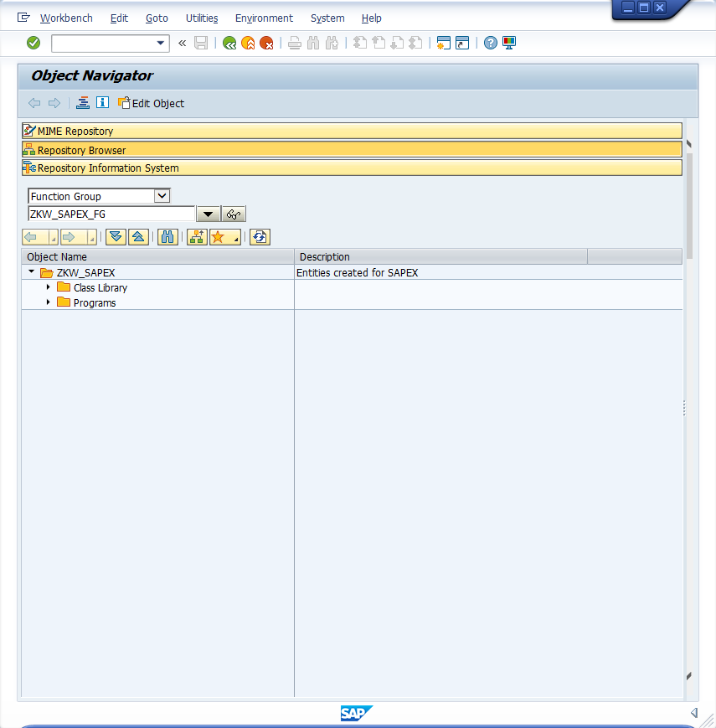Expand all nodes in the object tree
716x728 pixels.
pyautogui.click(x=116, y=237)
